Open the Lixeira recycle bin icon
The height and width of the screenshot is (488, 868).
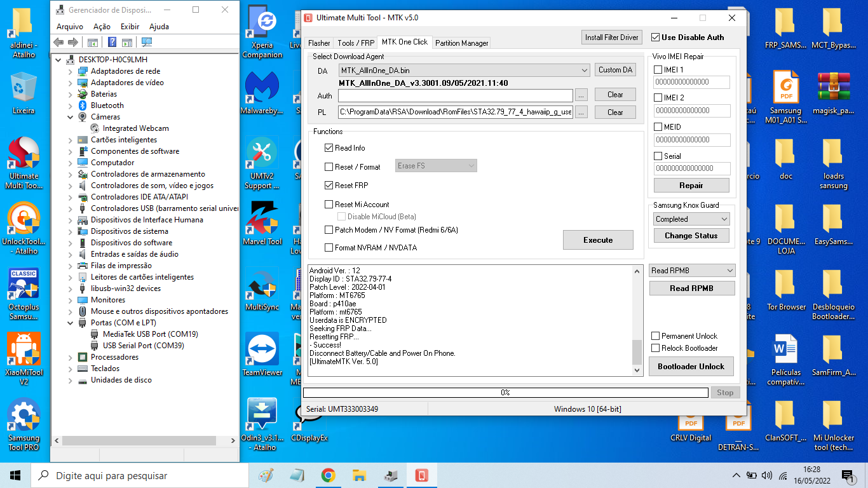point(24,93)
